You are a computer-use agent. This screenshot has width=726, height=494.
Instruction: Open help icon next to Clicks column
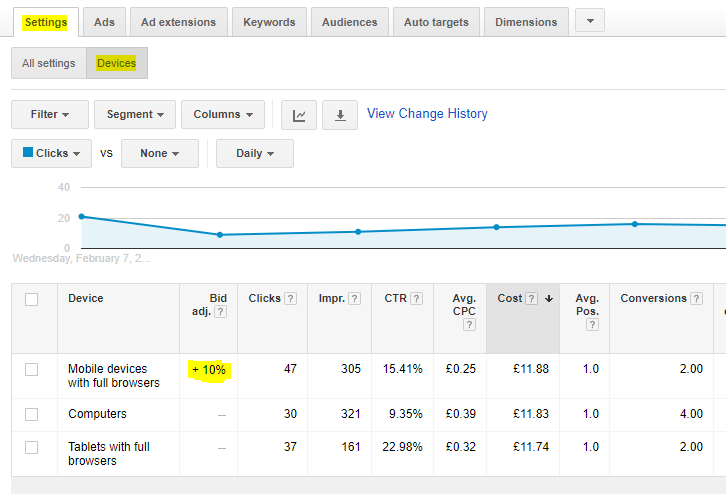tap(290, 299)
